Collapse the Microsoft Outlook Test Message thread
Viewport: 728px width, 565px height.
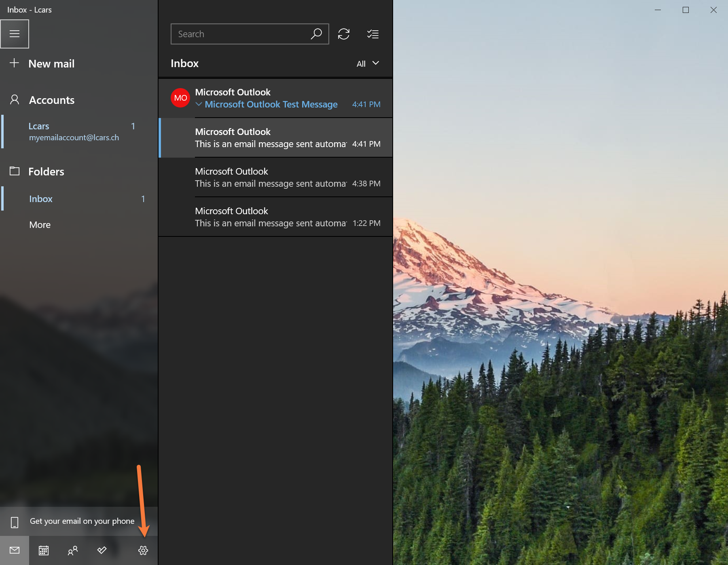(199, 104)
